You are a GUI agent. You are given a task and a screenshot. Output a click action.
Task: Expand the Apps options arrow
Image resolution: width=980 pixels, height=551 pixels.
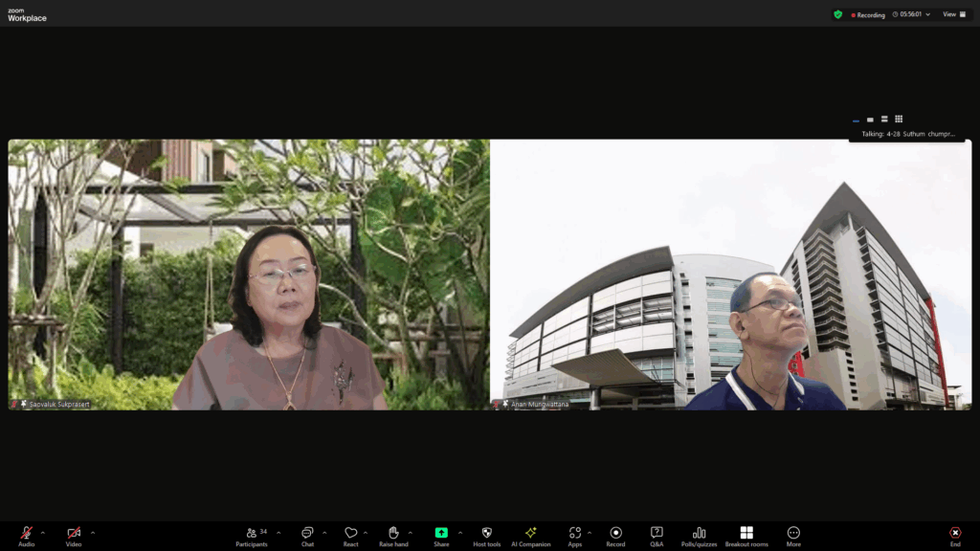[590, 533]
